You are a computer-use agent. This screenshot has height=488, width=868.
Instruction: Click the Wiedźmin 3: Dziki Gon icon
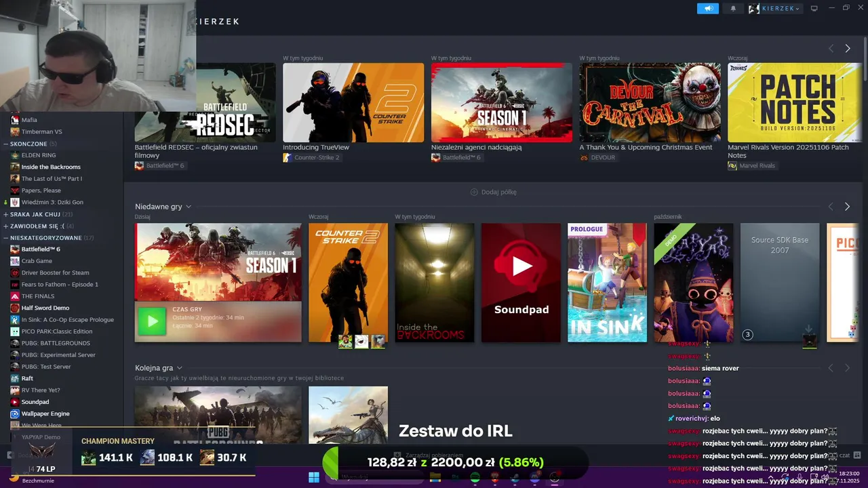15,202
